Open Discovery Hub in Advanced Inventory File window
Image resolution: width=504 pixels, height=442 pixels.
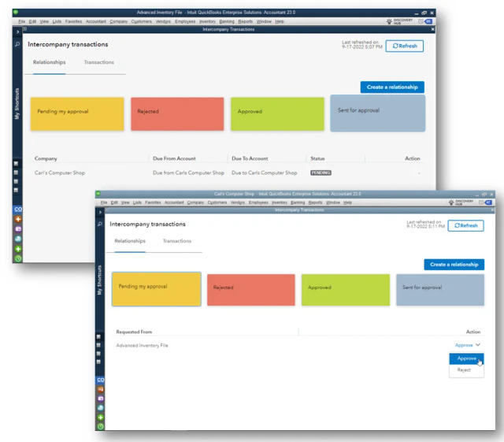399,21
